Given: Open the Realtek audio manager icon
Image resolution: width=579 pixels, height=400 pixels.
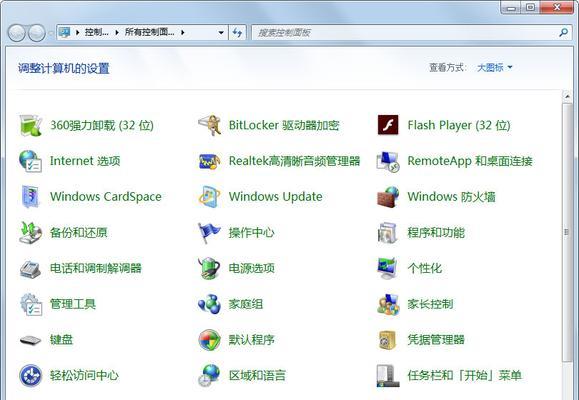Looking at the screenshot, I should (209, 161).
